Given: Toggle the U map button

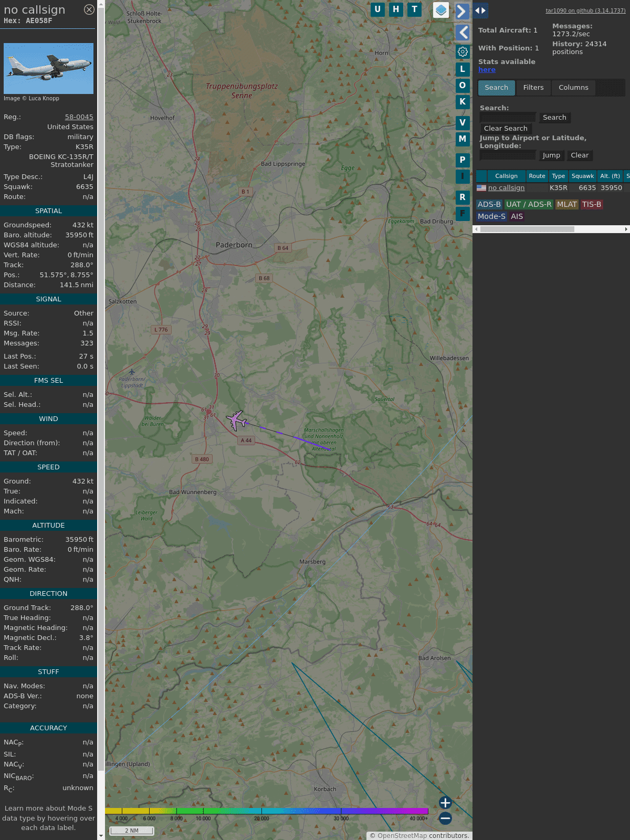Looking at the screenshot, I should 377,9.
